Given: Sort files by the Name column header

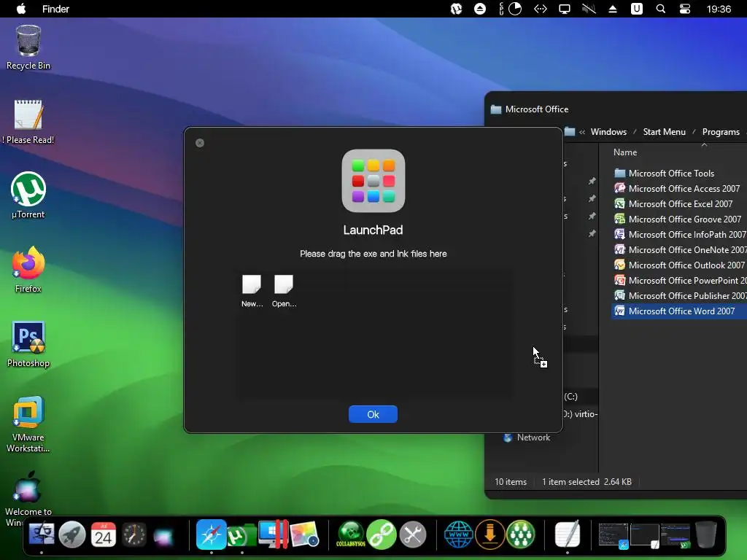Looking at the screenshot, I should point(625,152).
